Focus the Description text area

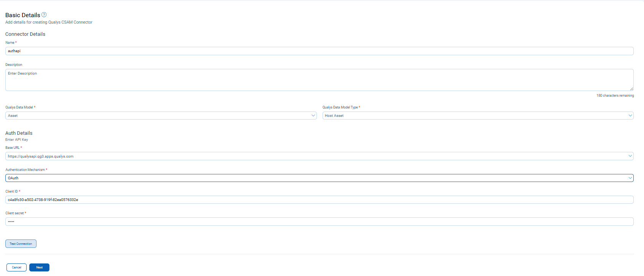(320, 80)
